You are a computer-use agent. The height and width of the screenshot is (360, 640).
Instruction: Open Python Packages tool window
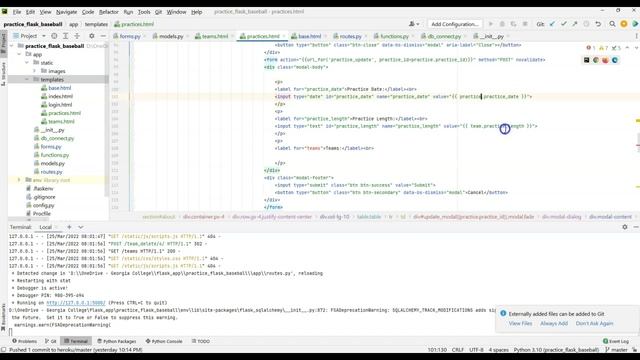[116, 341]
